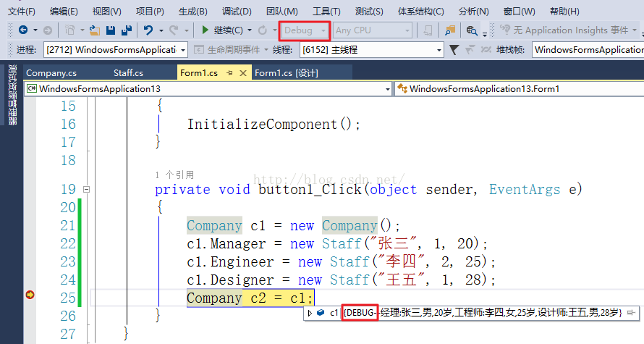Viewport: 644px width, 344px height.
Task: Collapse the button1_Click method at line 19
Action: coord(86,190)
